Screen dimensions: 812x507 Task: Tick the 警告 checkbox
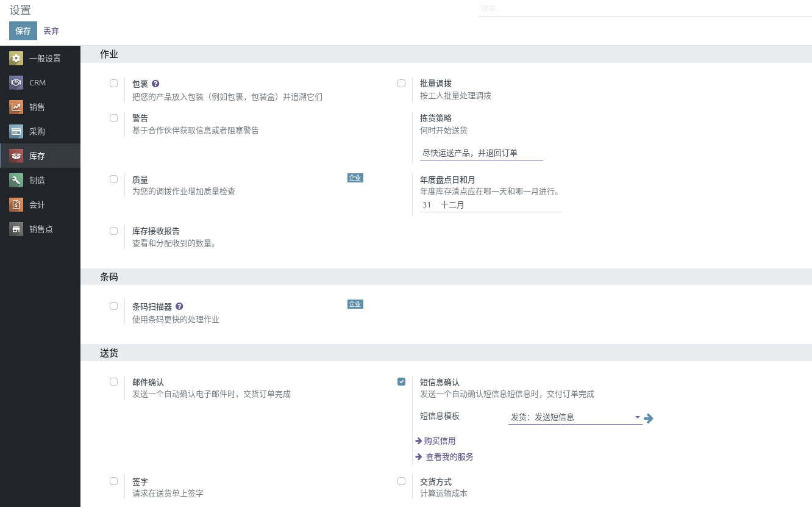(x=114, y=118)
